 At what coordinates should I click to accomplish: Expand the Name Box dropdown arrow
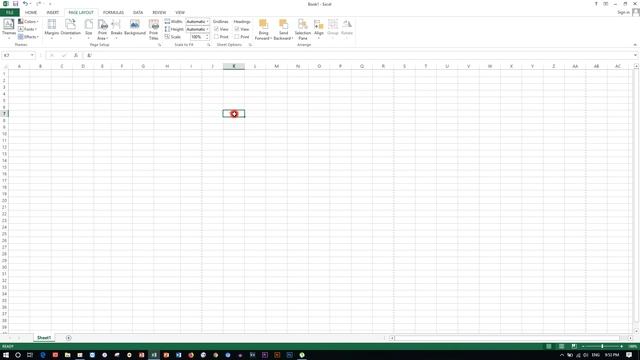click(32, 56)
